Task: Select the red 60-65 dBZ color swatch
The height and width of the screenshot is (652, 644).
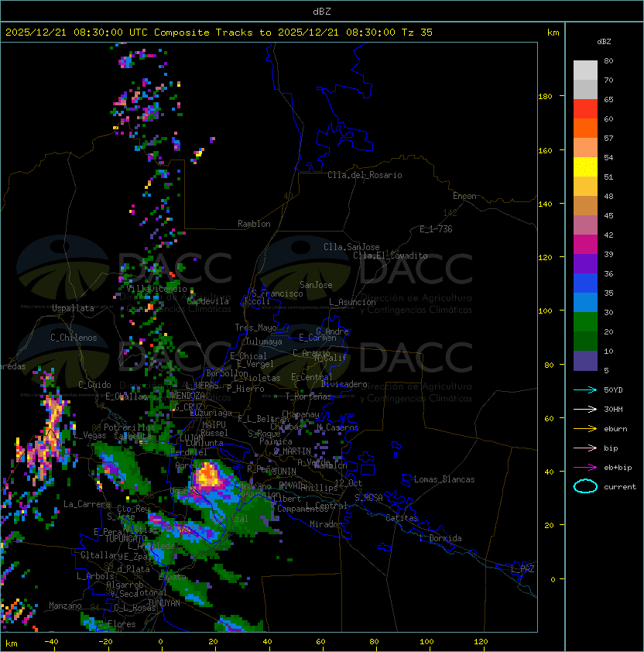Action: [x=585, y=109]
